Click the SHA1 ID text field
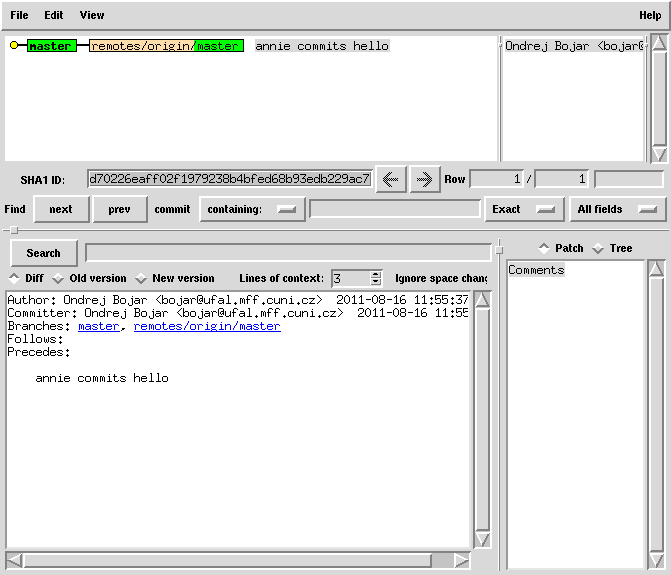Viewport: 671px width, 575px height. 229,179
